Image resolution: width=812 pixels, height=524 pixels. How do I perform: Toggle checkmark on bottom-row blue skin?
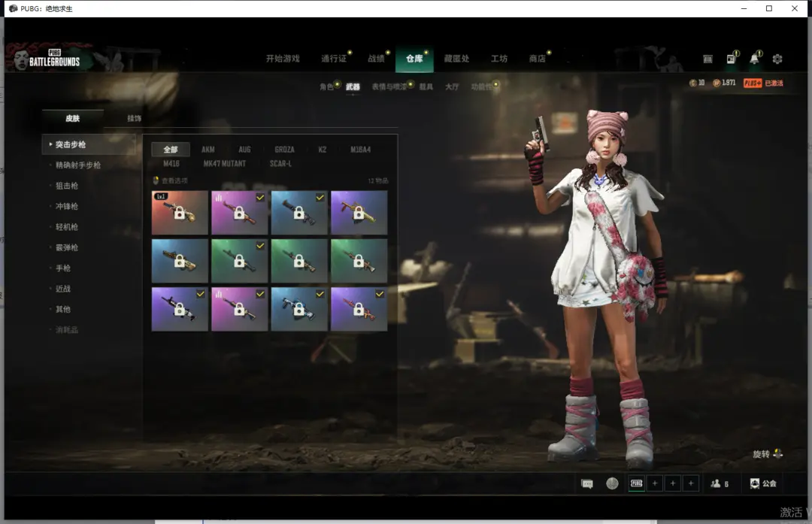320,294
